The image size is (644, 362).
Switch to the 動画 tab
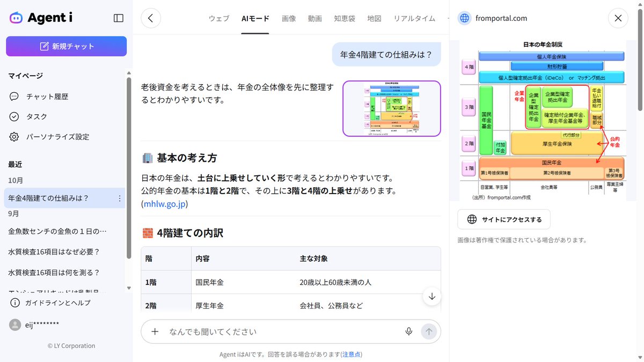(315, 18)
